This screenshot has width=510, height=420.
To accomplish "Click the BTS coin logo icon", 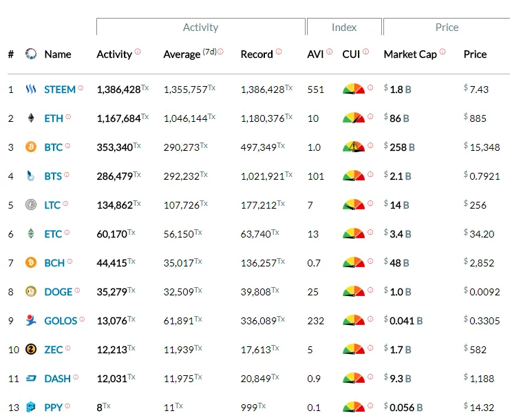I will pyautogui.click(x=30, y=176).
